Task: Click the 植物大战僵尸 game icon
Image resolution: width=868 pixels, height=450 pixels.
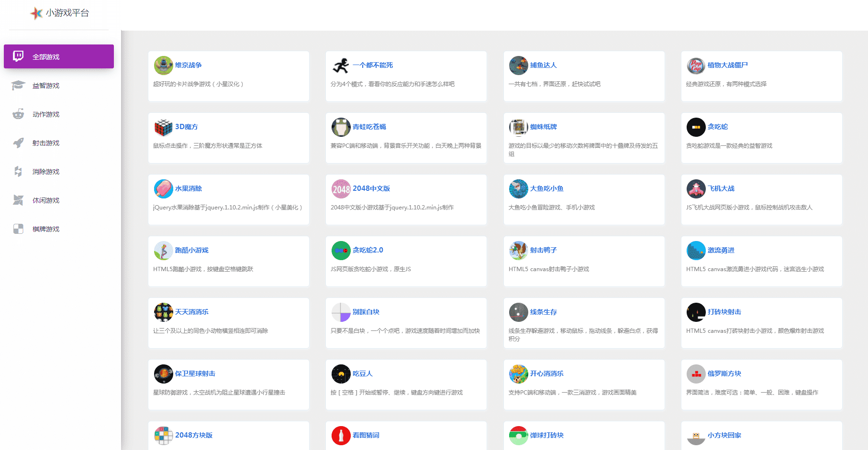Action: pos(696,66)
